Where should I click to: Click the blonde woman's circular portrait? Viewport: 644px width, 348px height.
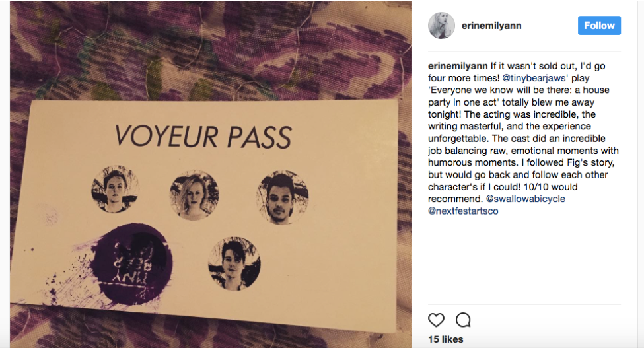point(194,195)
